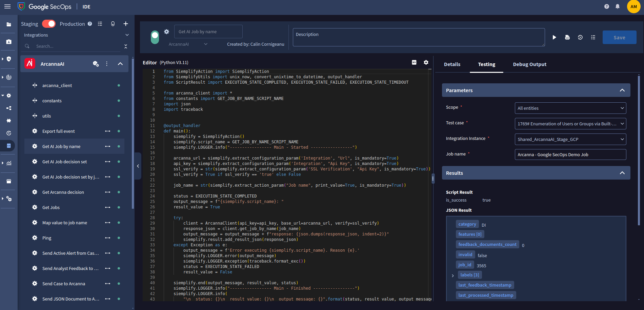This screenshot has height=310, width=644.
Task: Click the feedback_documents_count JSON key
Action: (487, 244)
